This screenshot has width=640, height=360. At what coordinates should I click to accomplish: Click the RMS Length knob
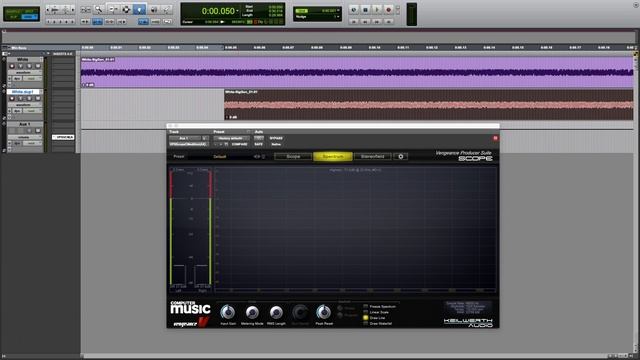[x=276, y=313]
